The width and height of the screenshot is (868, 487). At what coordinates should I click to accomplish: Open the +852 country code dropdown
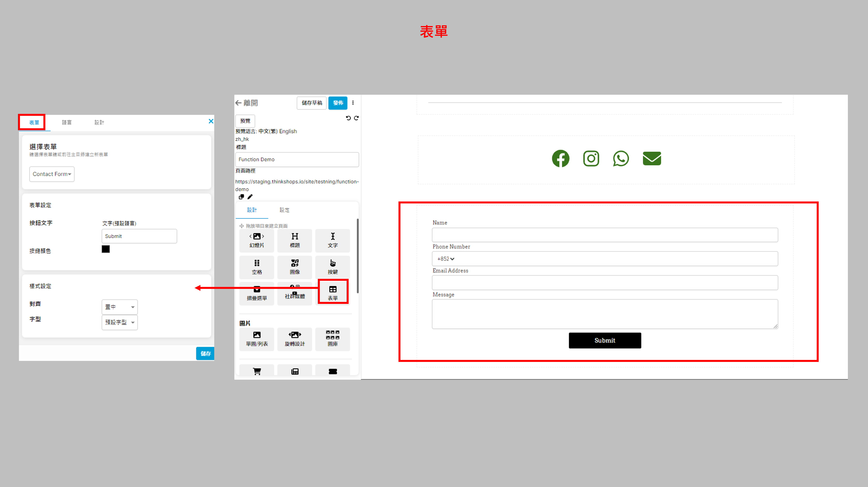[446, 259]
